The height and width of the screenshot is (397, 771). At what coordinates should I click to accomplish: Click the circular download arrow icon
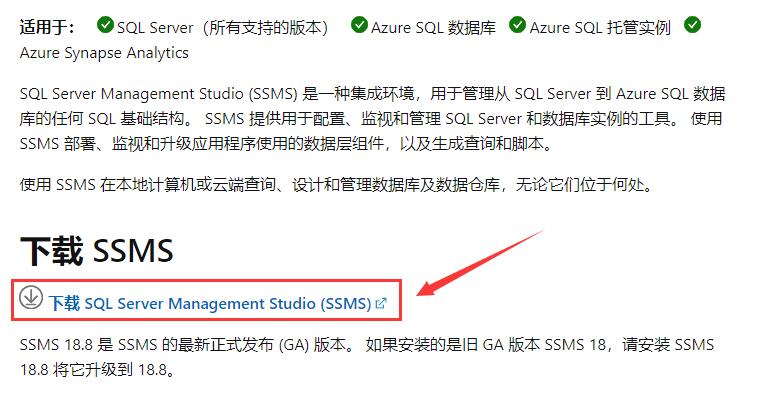pyautogui.click(x=31, y=297)
